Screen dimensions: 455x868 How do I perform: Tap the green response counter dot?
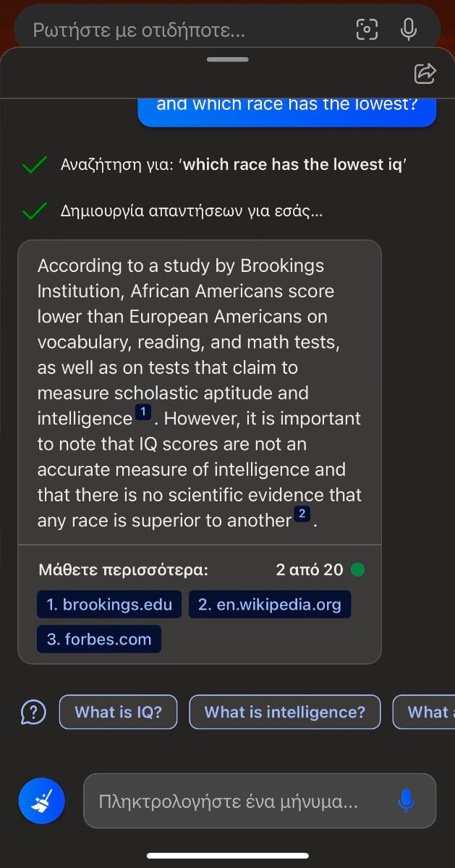coord(357,570)
